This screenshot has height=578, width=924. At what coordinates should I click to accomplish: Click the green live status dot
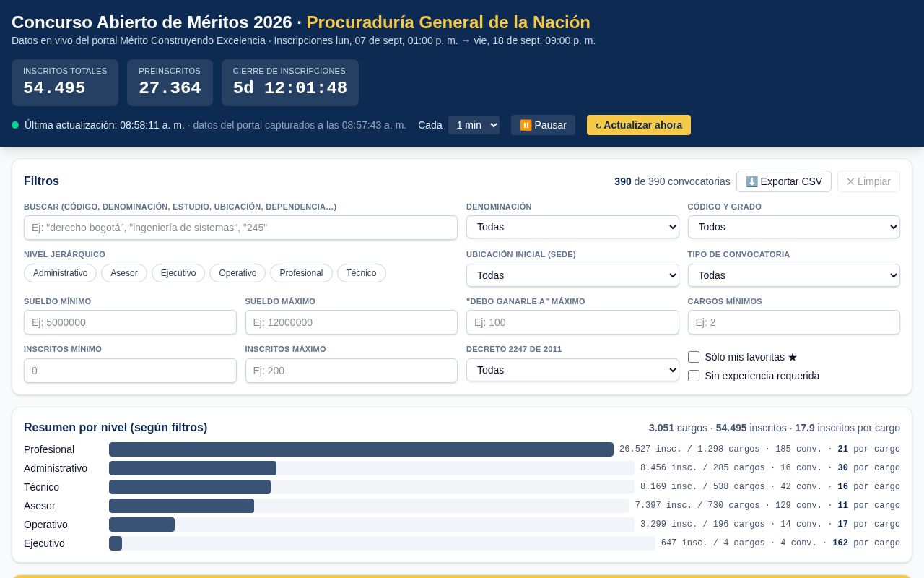(15, 125)
